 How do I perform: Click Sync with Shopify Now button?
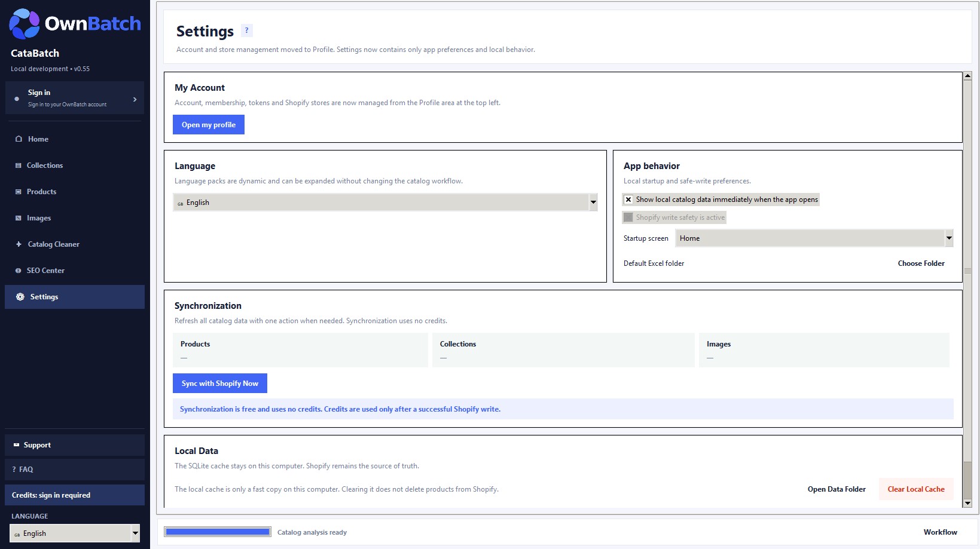220,384
